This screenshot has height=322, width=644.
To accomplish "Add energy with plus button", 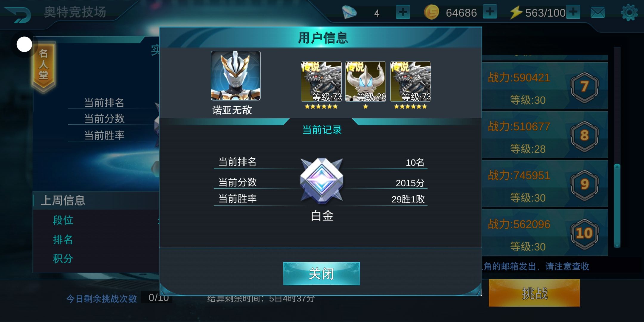I will (x=573, y=12).
